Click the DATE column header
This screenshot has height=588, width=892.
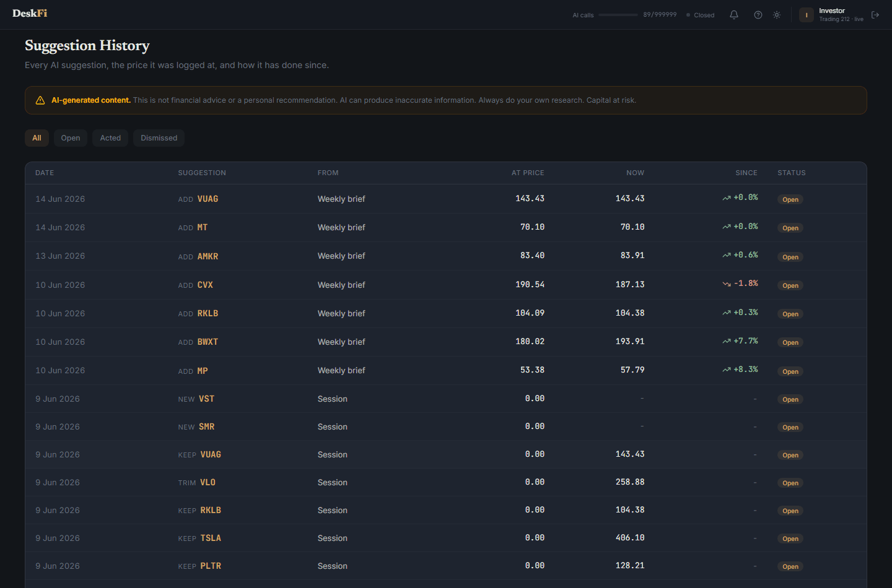pyautogui.click(x=45, y=173)
